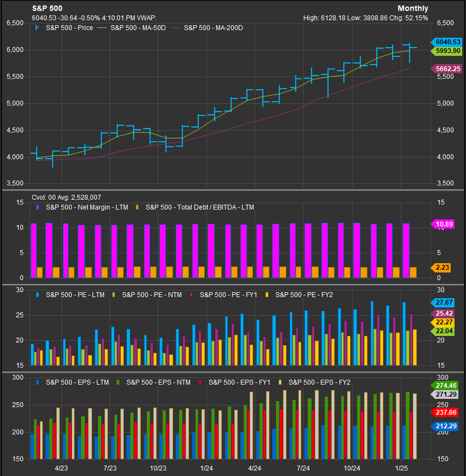Click the 10/23 date axis label
This screenshot has width=466, height=476.
click(x=158, y=468)
